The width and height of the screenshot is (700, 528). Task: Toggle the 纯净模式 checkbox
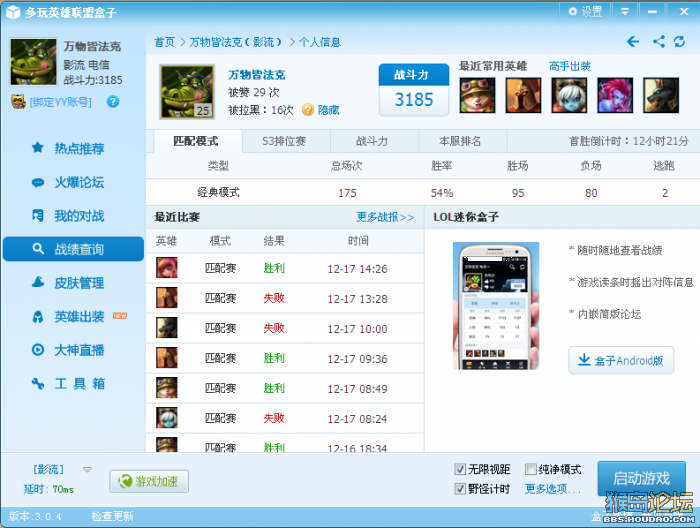531,469
